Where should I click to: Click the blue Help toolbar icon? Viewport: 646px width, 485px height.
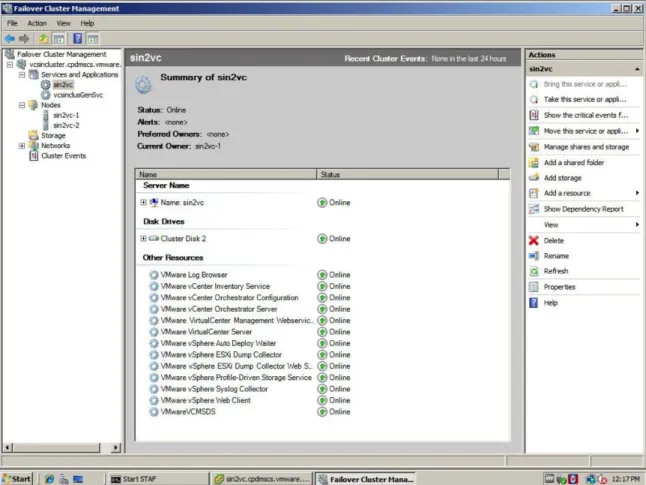point(77,39)
